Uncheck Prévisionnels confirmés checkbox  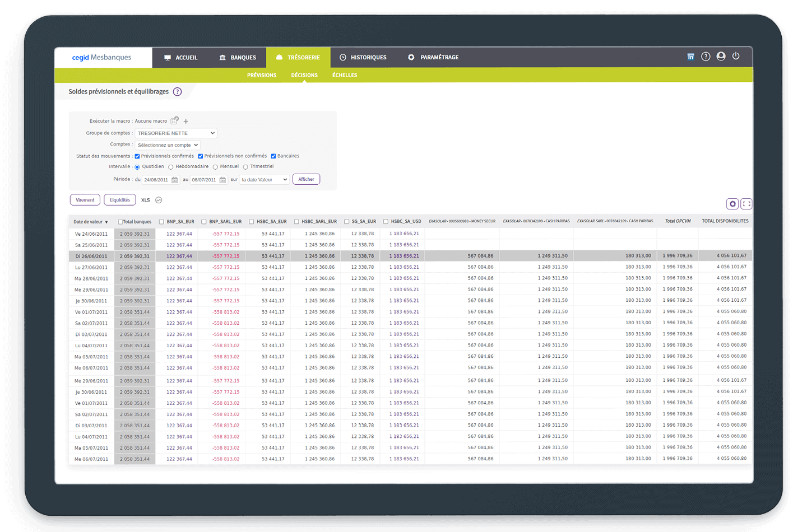tap(137, 156)
